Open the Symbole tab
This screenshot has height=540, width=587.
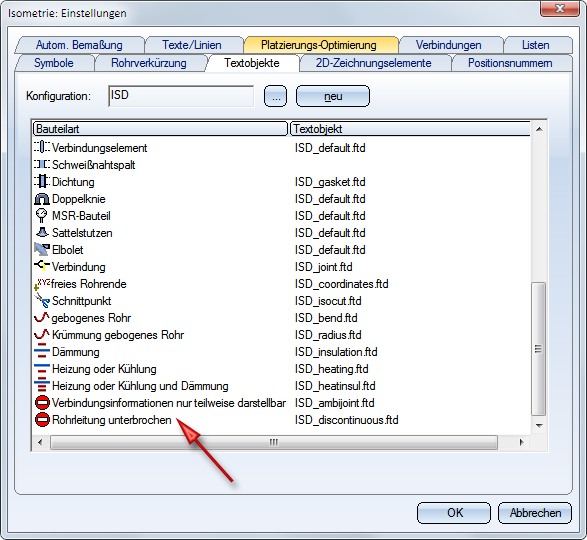54,63
